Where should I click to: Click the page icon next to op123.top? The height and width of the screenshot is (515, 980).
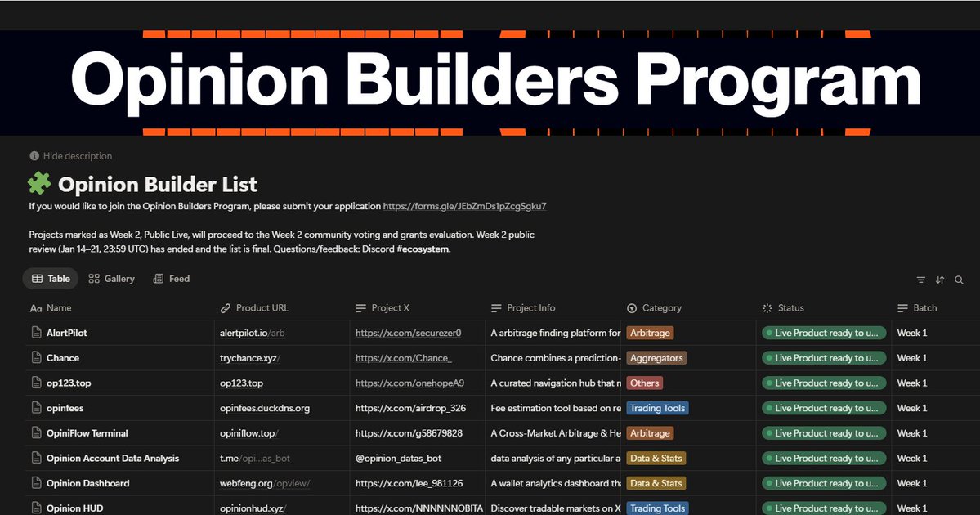[36, 383]
